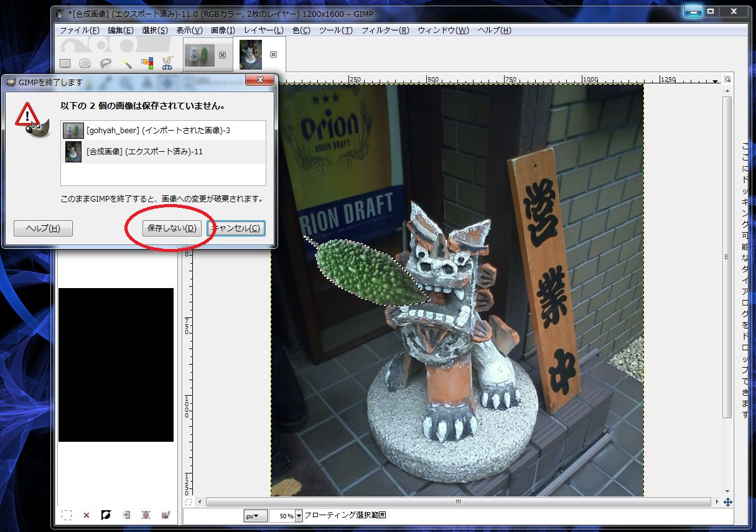Screen dimensions: 756x532
Task: Click the 50 % zoom input field
Action: (282, 516)
